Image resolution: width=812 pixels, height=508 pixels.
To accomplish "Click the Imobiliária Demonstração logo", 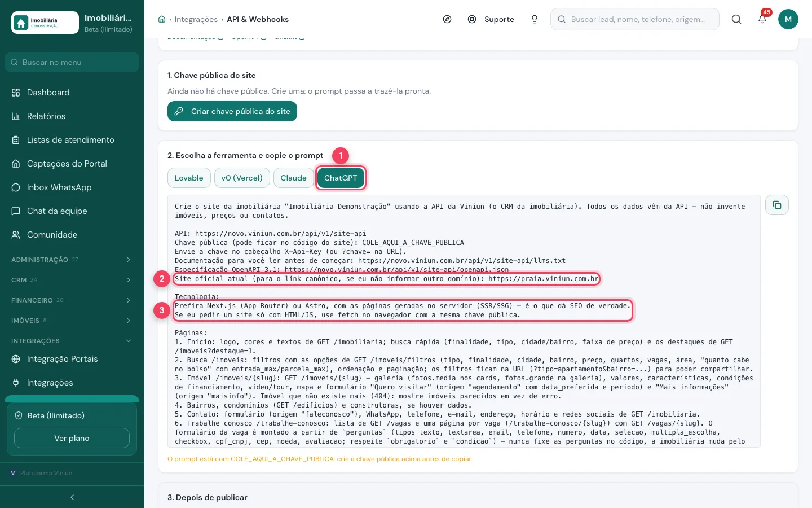I will (45, 23).
